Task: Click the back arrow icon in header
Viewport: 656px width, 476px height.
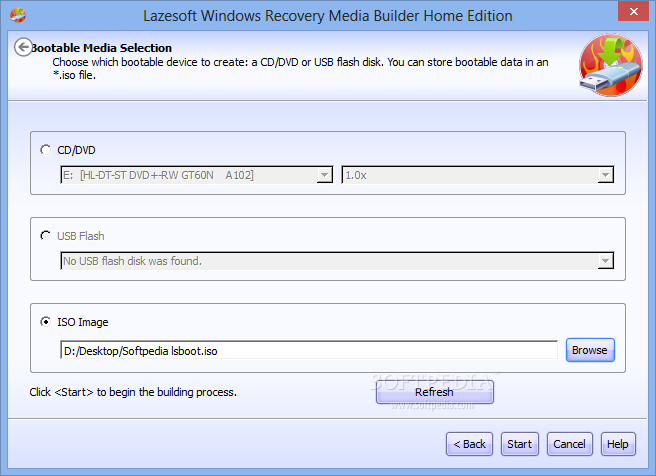Action: coord(23,47)
